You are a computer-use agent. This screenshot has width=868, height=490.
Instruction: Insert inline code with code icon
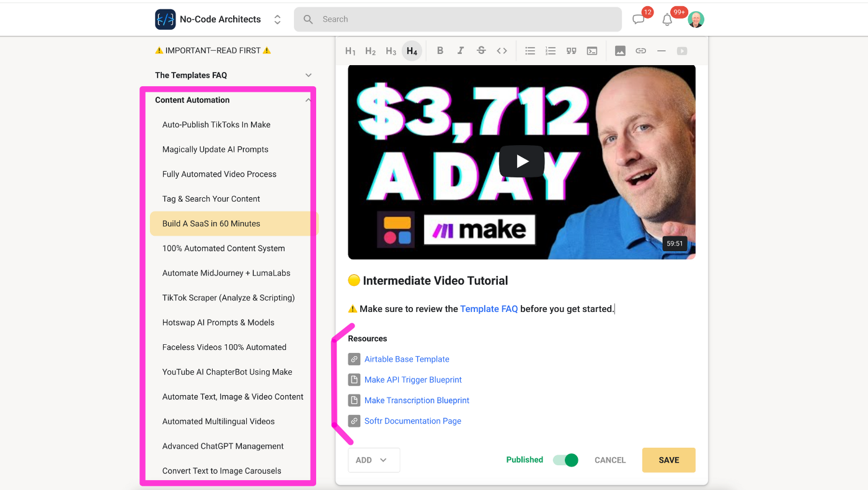click(502, 51)
